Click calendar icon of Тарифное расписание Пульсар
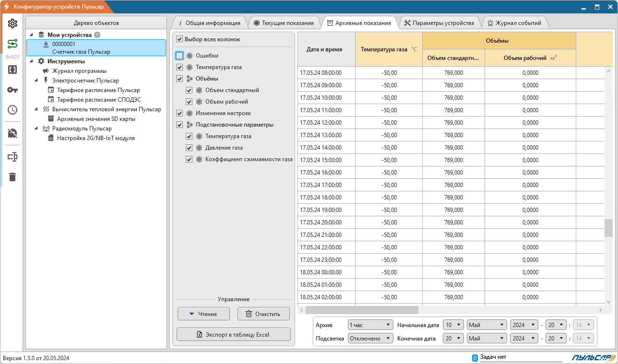The width and height of the screenshot is (618, 364). point(51,90)
